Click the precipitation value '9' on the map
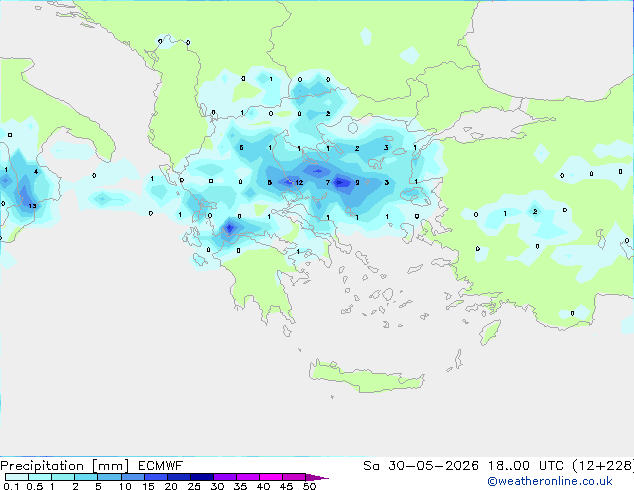Viewport: 634px width, 490px height. 357,183
